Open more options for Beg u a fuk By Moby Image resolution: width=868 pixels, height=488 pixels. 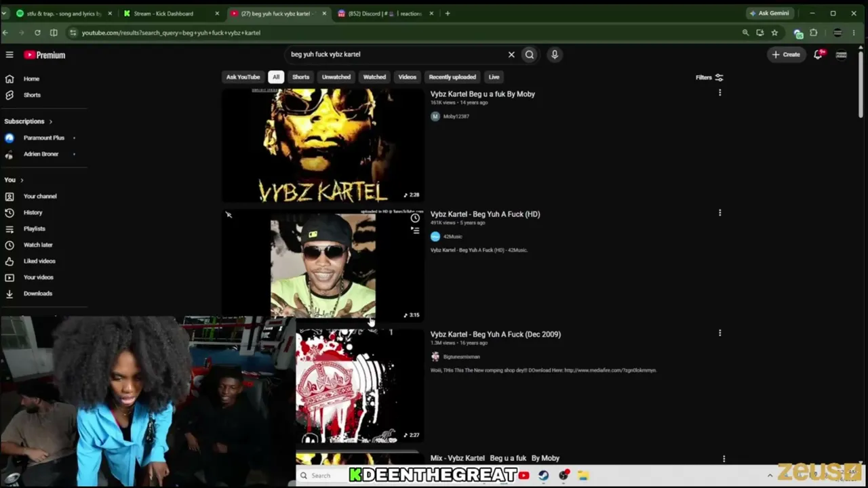(x=719, y=93)
